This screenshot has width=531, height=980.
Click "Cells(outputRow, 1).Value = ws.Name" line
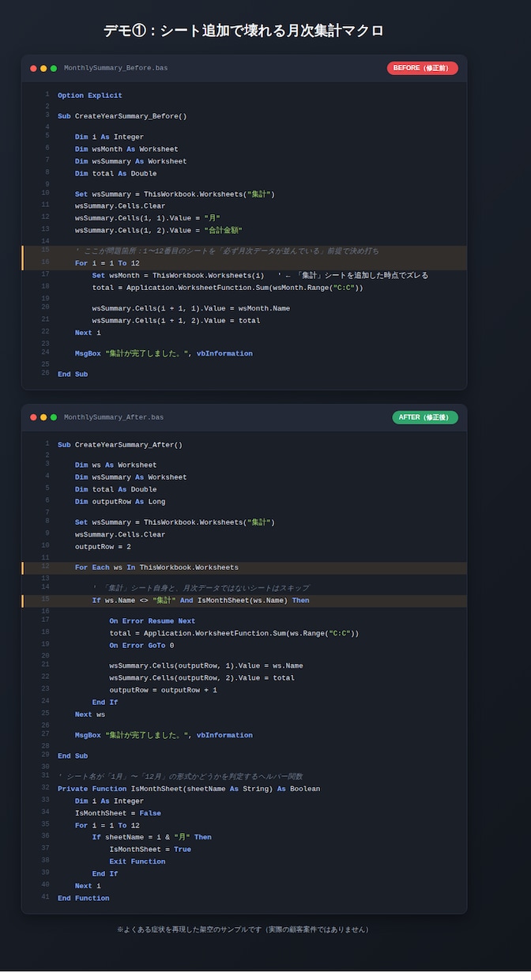[206, 666]
